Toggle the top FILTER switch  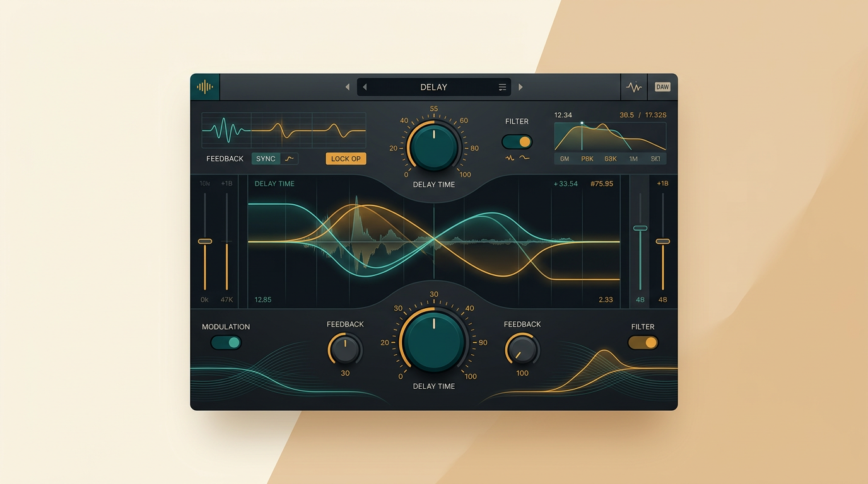coord(517,142)
